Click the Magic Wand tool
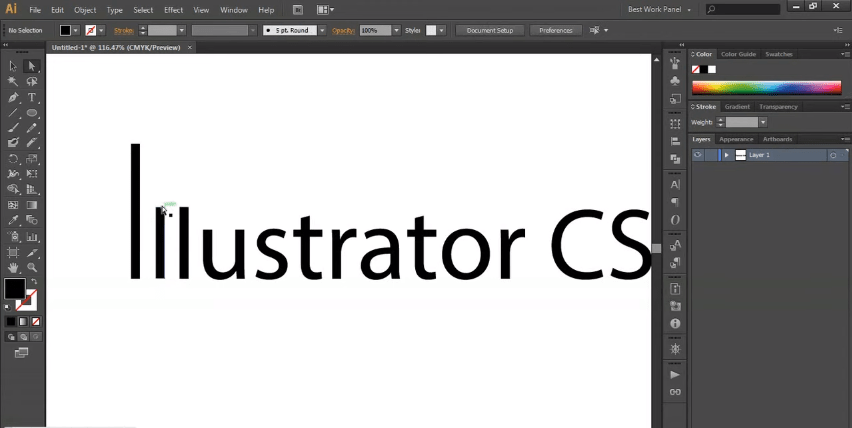 click(x=13, y=81)
